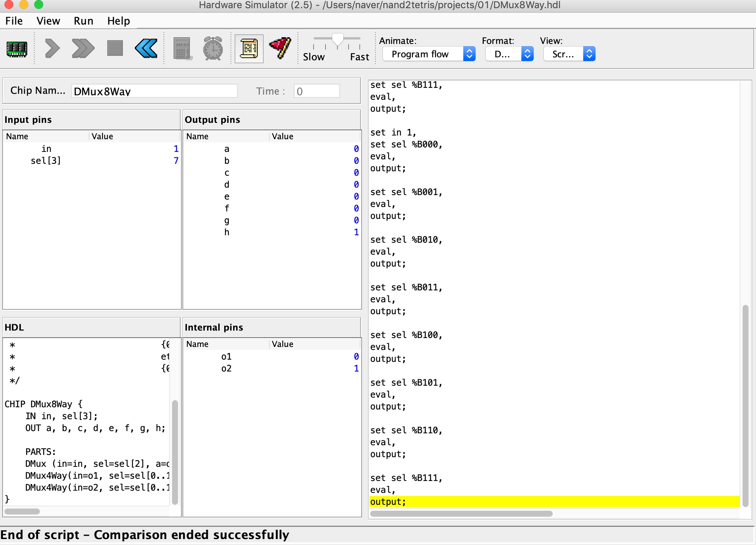The width and height of the screenshot is (756, 545).
Task: Select output pin c row
Action: [272, 173]
